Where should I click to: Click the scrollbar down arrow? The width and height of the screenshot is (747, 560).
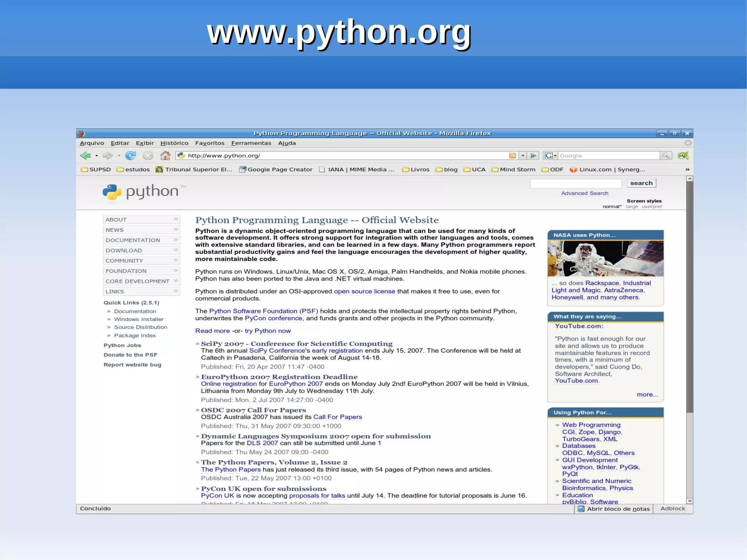coord(689,501)
